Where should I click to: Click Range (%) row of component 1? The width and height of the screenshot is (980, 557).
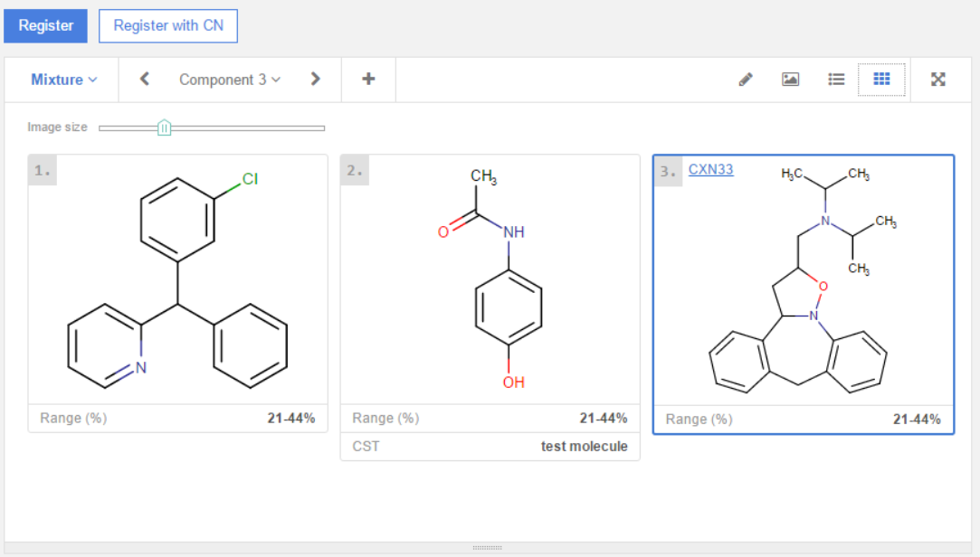177,418
